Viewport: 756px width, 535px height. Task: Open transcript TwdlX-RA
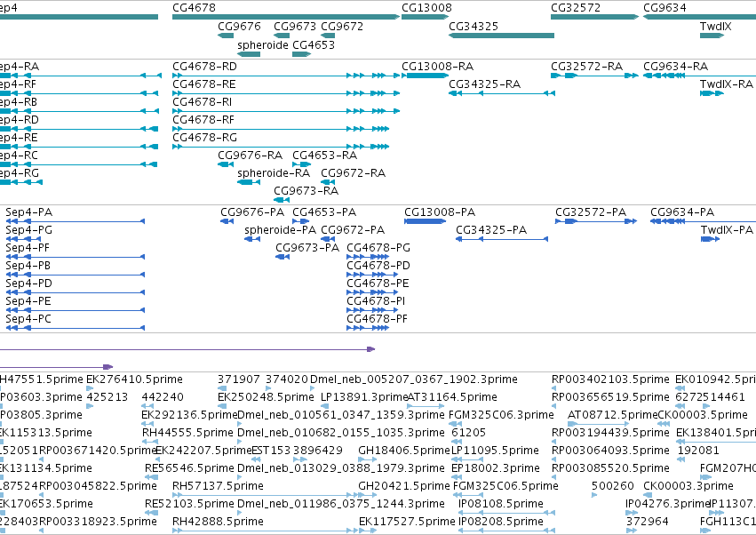pos(727,84)
